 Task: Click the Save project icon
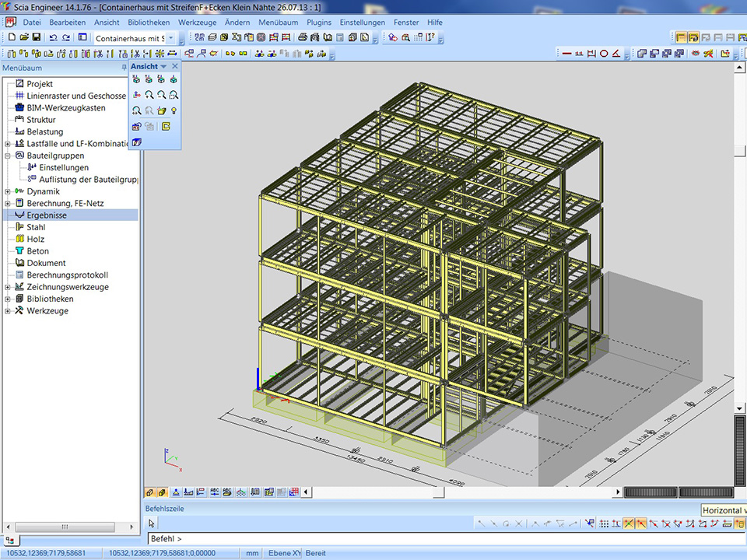[x=36, y=37]
